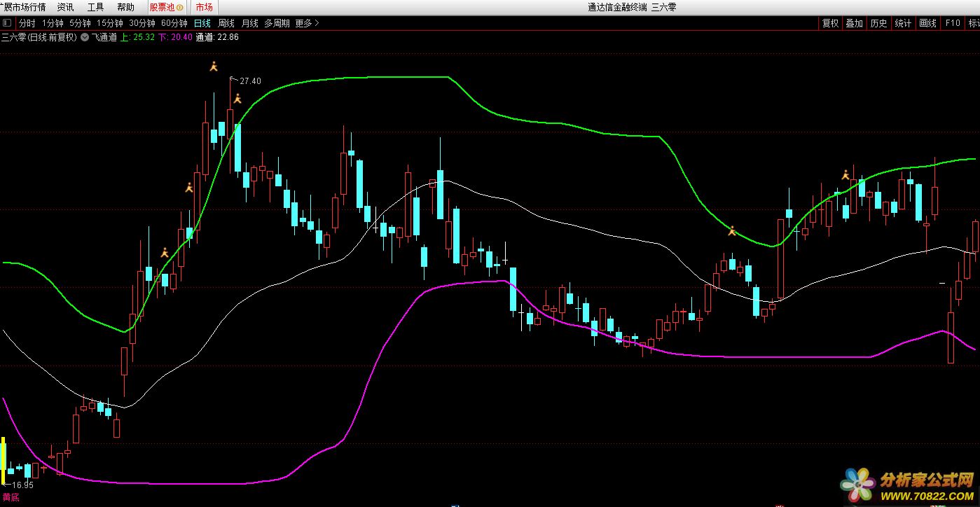The width and height of the screenshot is (980, 507).
Task: Open the 市场 menu item
Action: (204, 7)
